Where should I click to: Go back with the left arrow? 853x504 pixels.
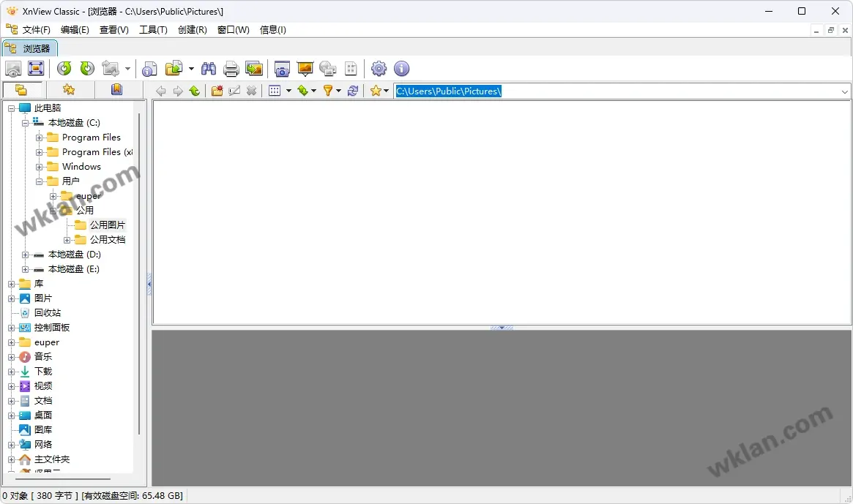pyautogui.click(x=161, y=91)
